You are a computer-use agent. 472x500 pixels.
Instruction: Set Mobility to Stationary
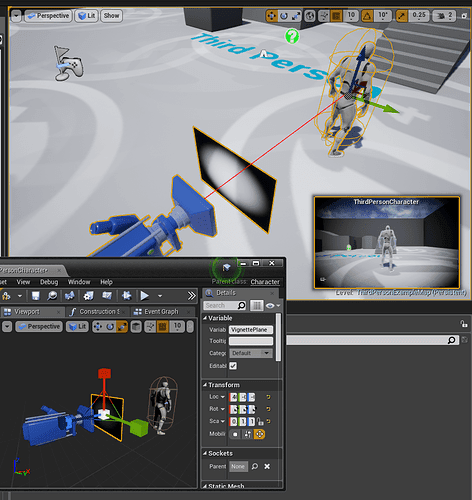click(247, 434)
